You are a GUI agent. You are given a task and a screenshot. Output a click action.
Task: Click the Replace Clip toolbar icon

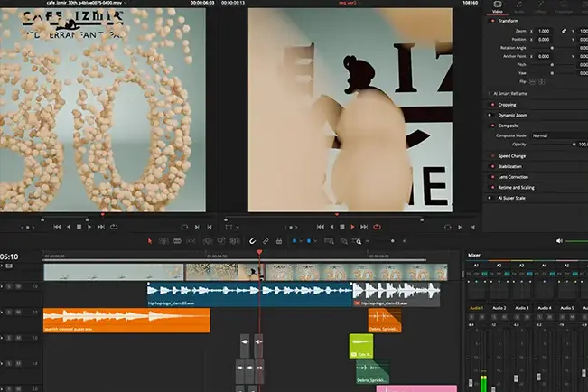click(235, 241)
